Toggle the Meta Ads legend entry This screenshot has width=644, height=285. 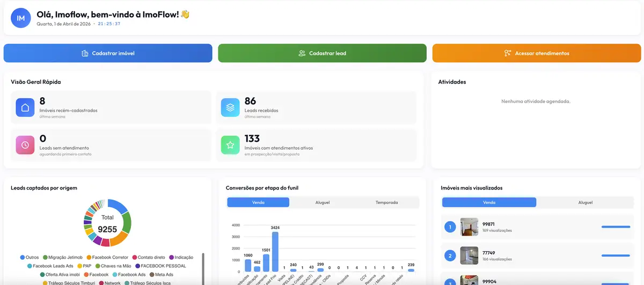coord(160,274)
